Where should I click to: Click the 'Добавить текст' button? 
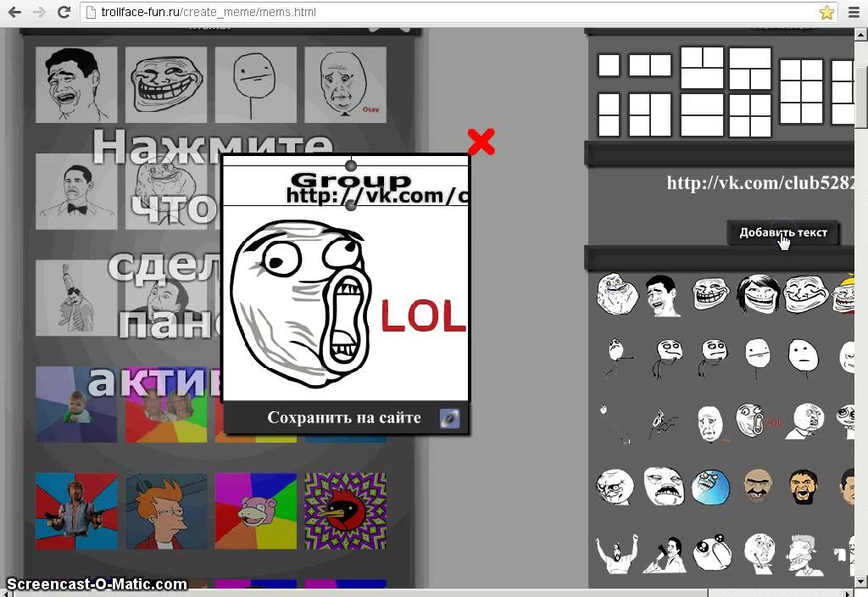tap(783, 232)
